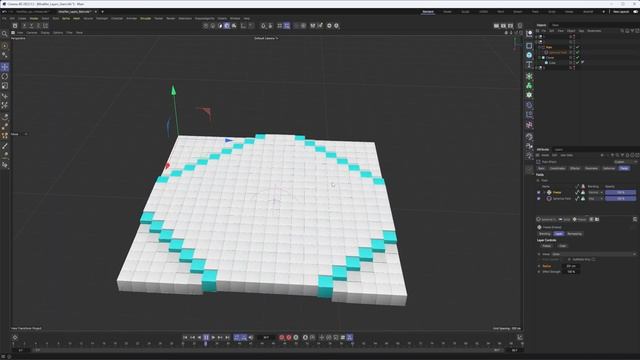
Task: Pause playback with highlighted play button
Action: pos(206,338)
